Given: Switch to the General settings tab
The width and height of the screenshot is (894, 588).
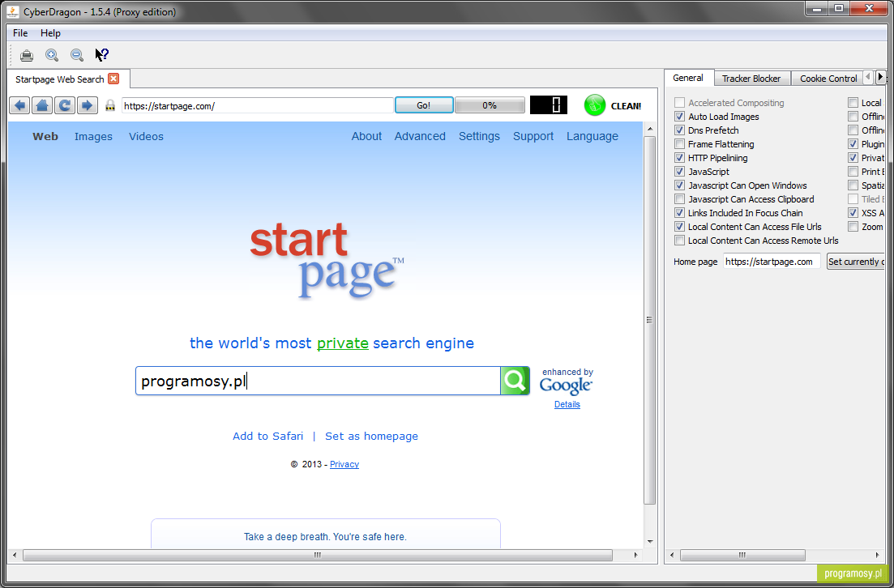Looking at the screenshot, I should (x=688, y=78).
